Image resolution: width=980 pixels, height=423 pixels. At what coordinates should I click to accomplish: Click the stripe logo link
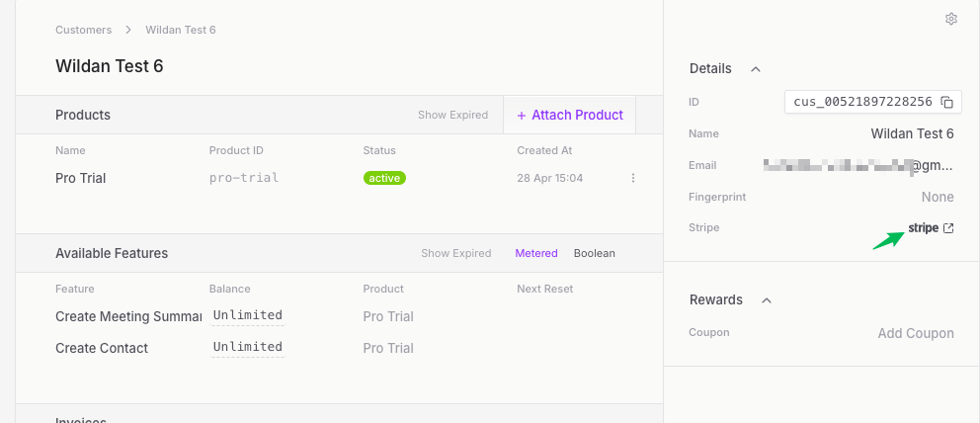point(923,228)
